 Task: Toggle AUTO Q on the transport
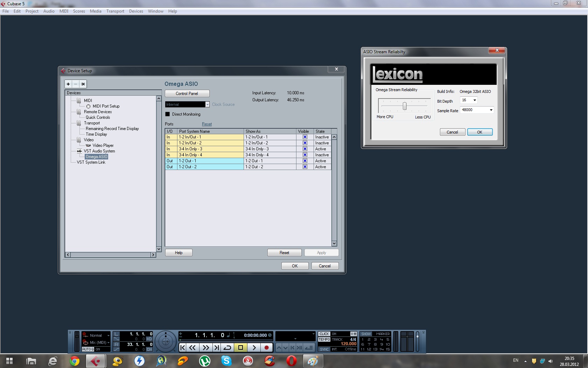88,349
